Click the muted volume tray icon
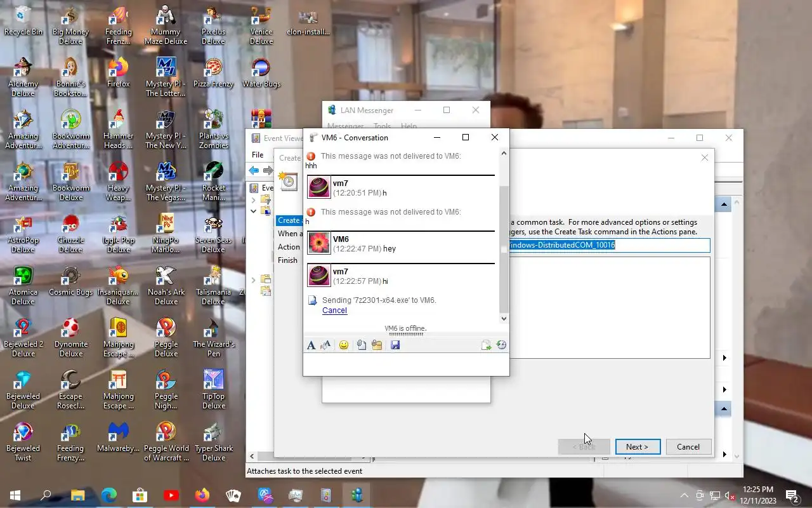The image size is (812, 508). (x=731, y=495)
